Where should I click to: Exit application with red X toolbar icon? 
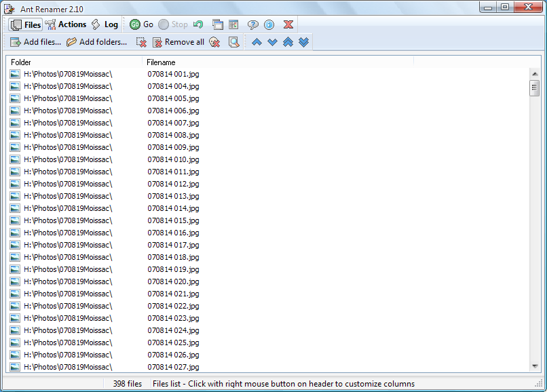click(x=288, y=24)
